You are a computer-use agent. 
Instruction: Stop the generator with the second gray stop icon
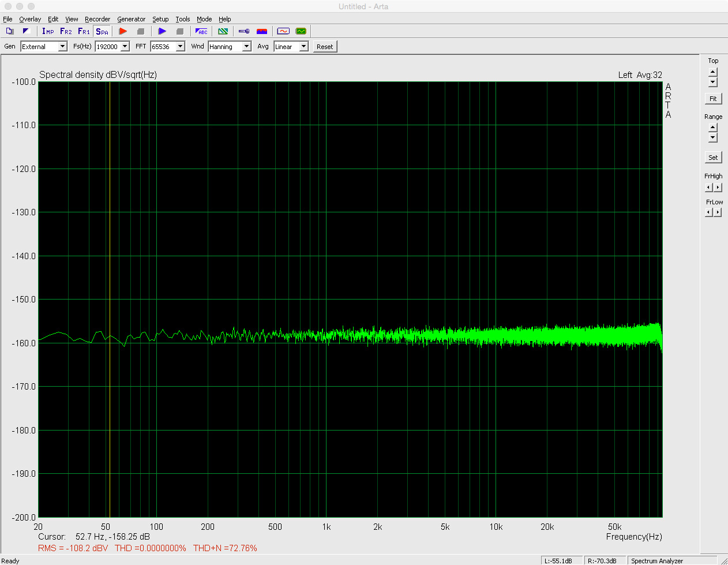[179, 31]
